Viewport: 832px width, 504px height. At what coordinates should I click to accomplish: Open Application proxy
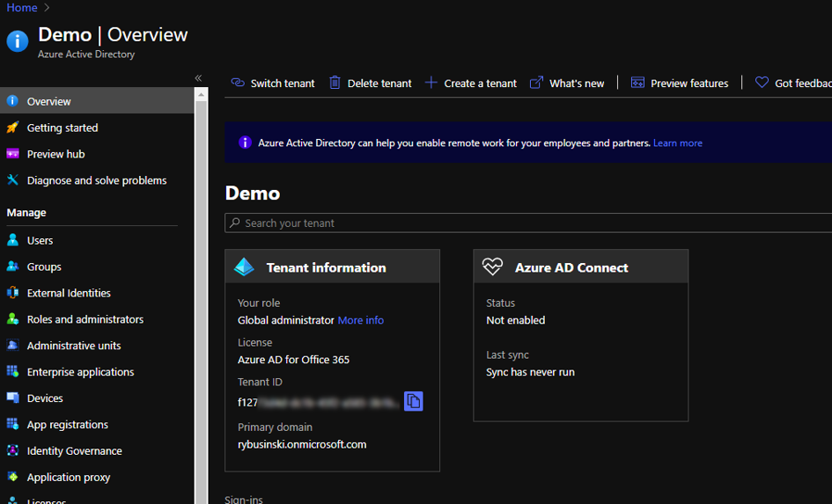coord(69,478)
